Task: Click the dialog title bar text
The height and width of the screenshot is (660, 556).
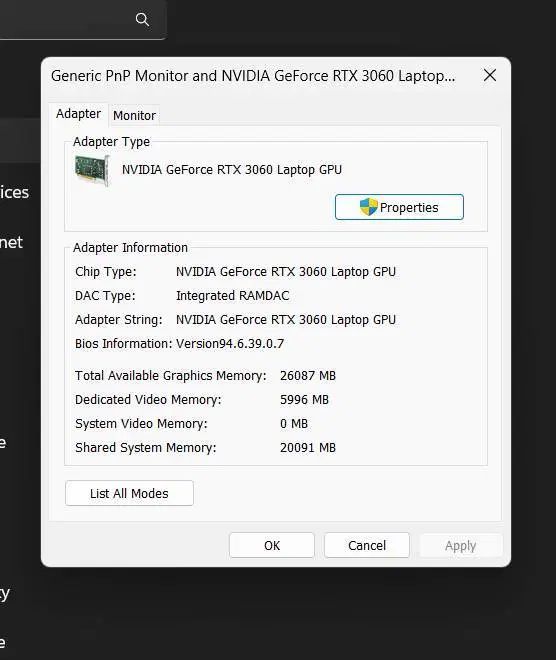Action: pos(253,76)
